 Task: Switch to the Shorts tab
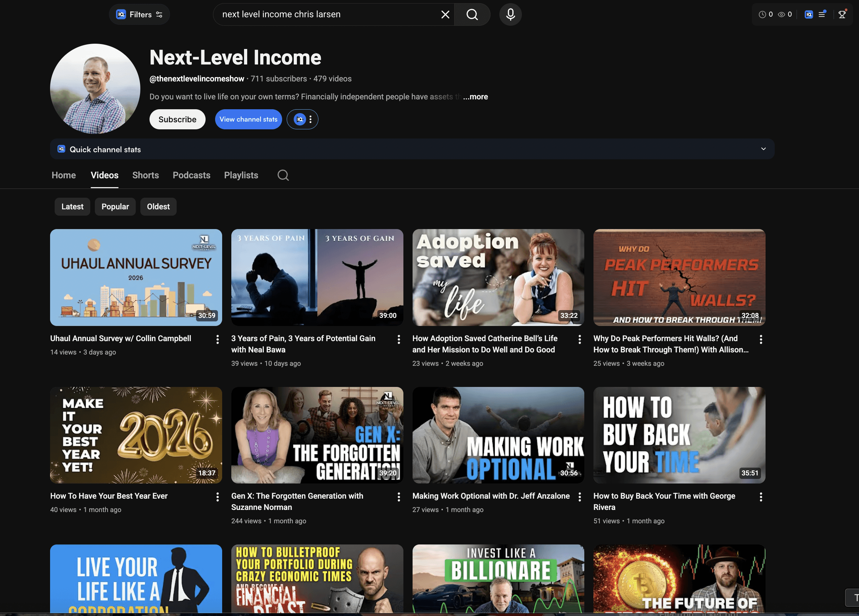coord(145,175)
